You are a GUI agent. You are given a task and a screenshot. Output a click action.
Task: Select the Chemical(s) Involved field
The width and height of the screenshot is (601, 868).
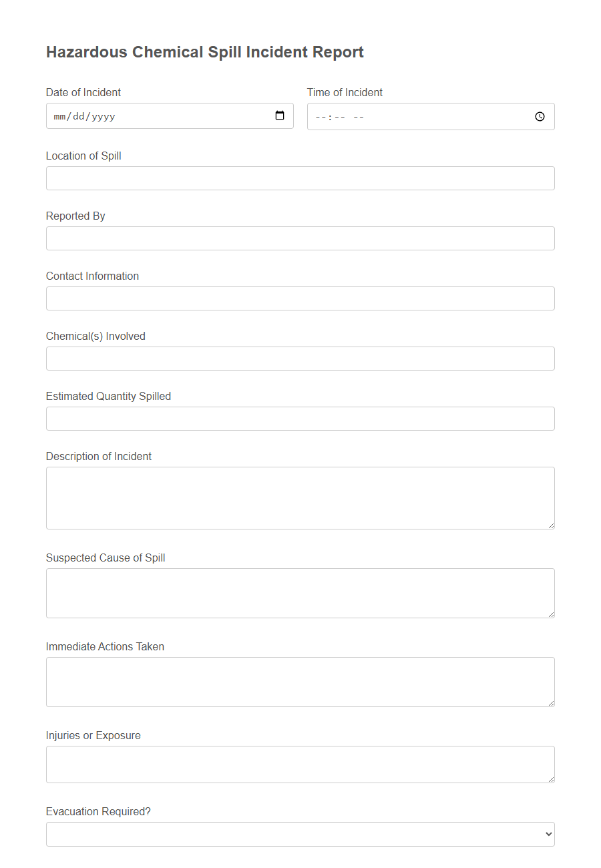[300, 359]
